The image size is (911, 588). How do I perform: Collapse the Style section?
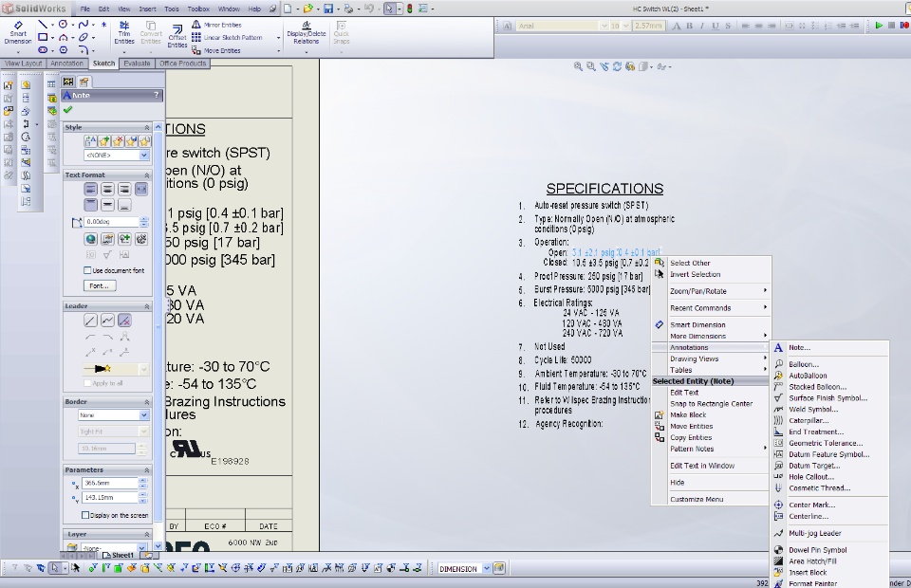click(x=146, y=127)
